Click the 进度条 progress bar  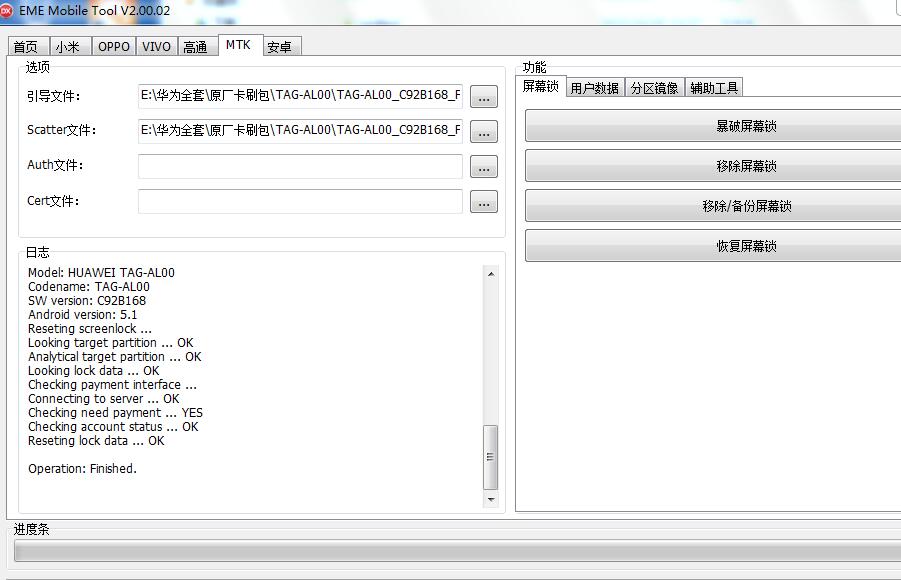click(x=457, y=551)
